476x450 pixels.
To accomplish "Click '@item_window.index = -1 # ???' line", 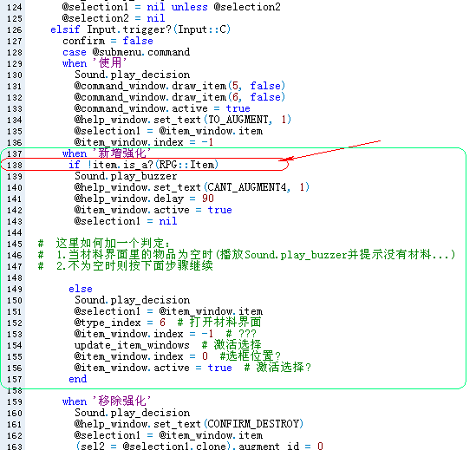I will [166, 334].
